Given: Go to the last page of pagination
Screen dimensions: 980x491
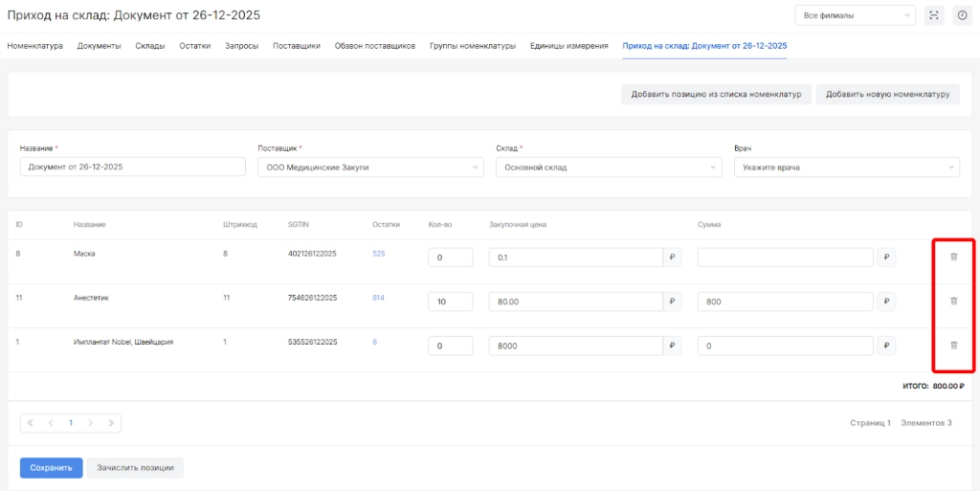Looking at the screenshot, I should (x=111, y=422).
